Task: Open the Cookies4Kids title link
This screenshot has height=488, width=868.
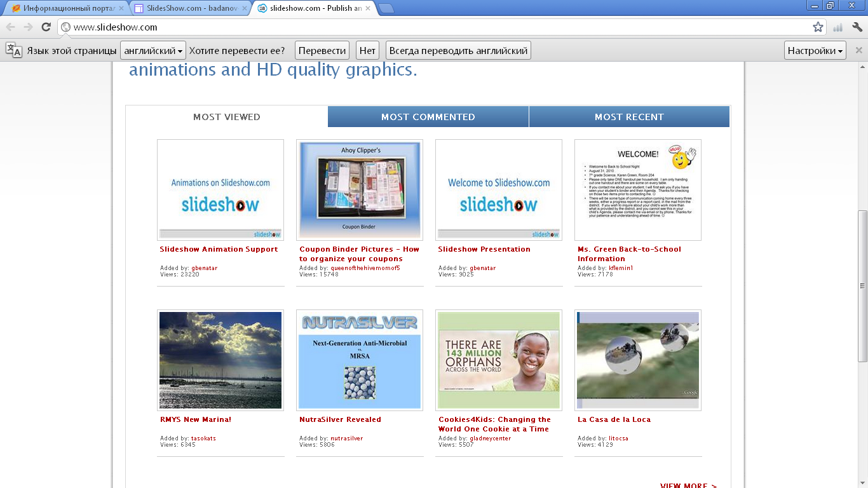Action: click(x=494, y=424)
